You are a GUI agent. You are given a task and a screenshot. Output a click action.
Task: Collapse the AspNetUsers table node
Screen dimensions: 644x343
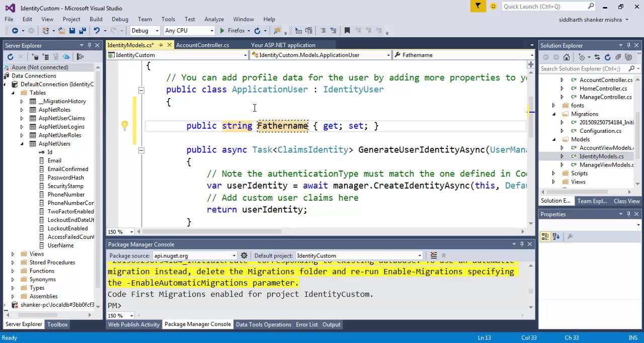point(22,143)
